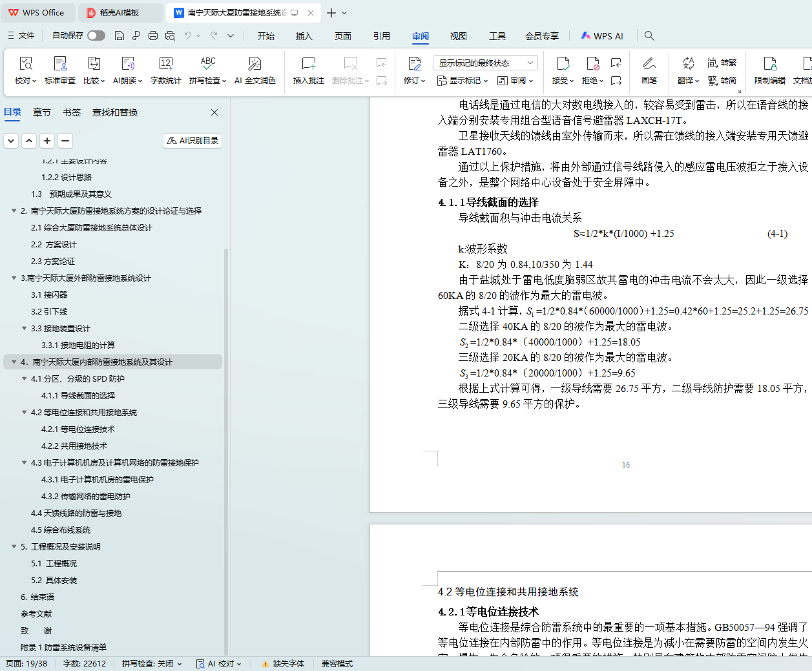This screenshot has height=671, width=812.
Task: Collapse the 4.2 等电位连接和共用接地系统 tree node
Action: coord(25,413)
